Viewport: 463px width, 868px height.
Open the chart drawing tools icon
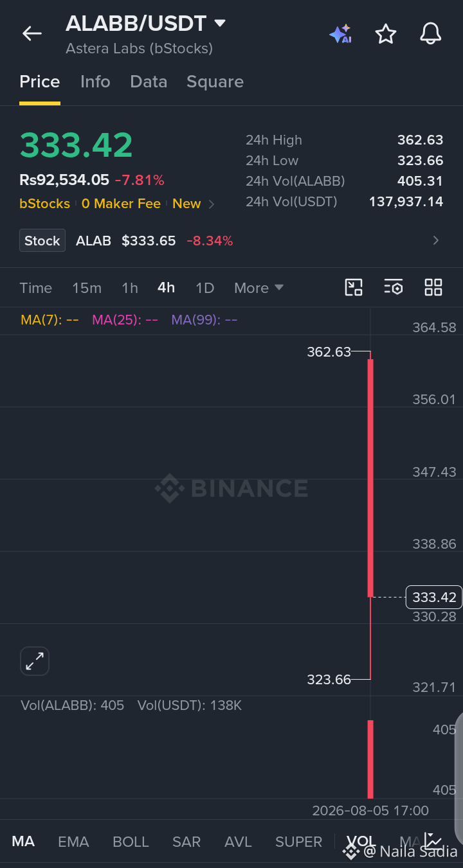click(x=354, y=287)
